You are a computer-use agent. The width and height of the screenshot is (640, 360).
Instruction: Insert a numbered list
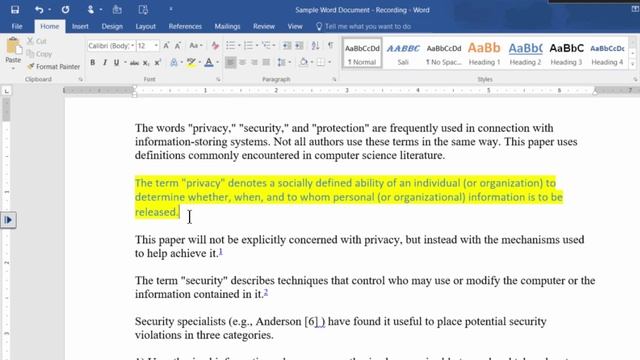click(248, 46)
